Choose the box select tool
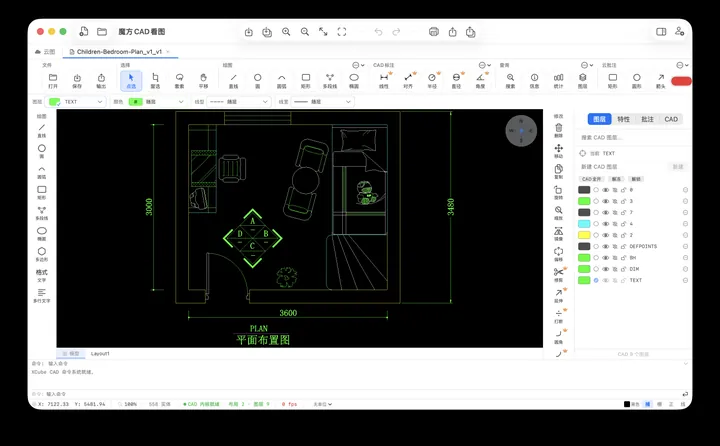This screenshot has width=720, height=446. (x=155, y=81)
